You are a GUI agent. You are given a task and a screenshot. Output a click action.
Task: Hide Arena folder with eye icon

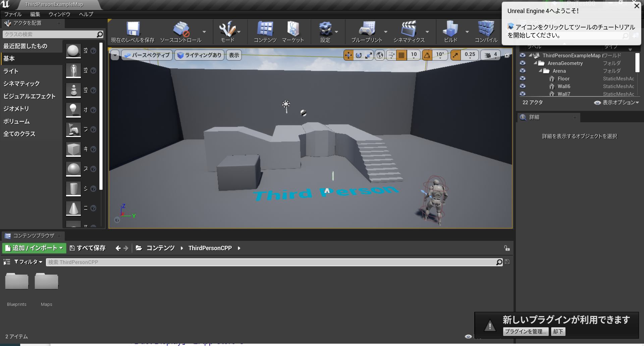pos(523,71)
